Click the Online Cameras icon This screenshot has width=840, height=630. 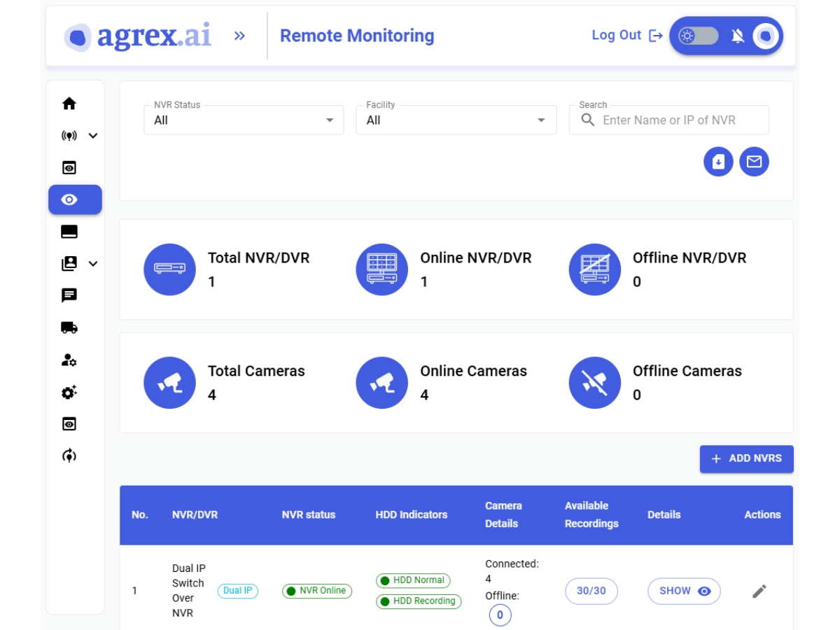382,383
